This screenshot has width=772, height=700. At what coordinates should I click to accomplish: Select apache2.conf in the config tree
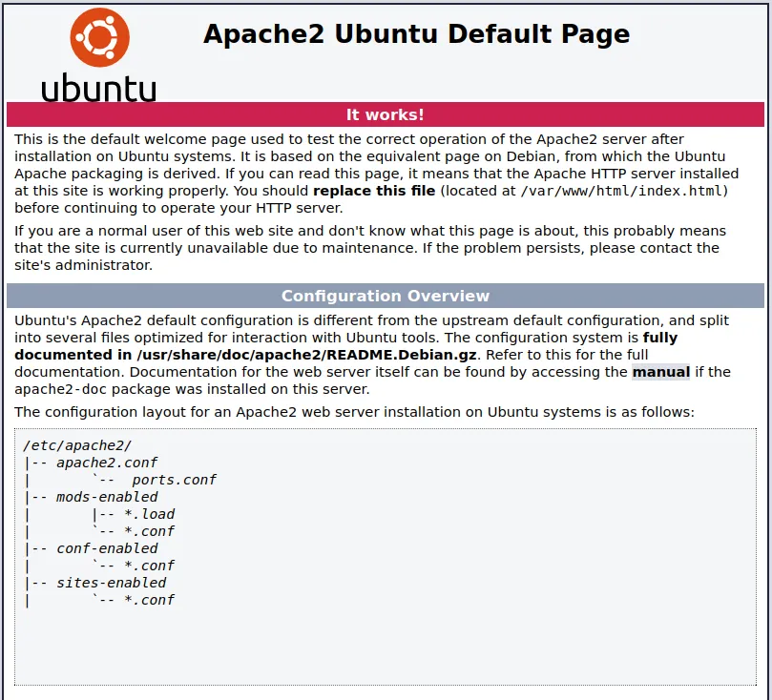[x=107, y=463]
